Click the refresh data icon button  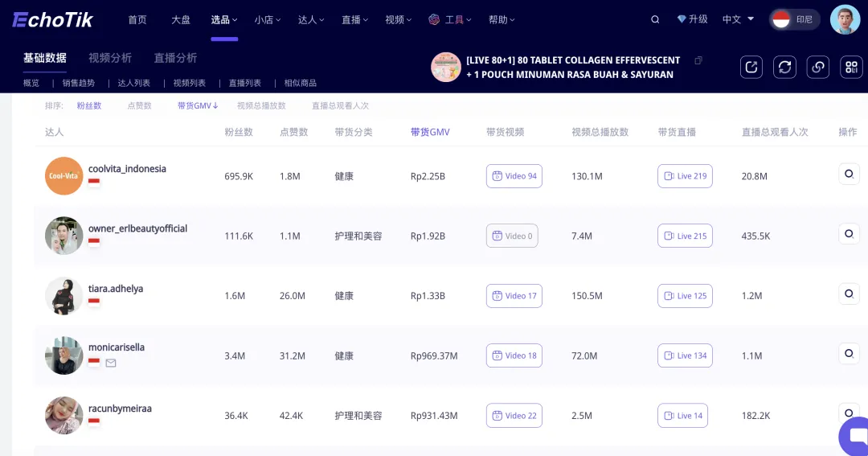784,67
